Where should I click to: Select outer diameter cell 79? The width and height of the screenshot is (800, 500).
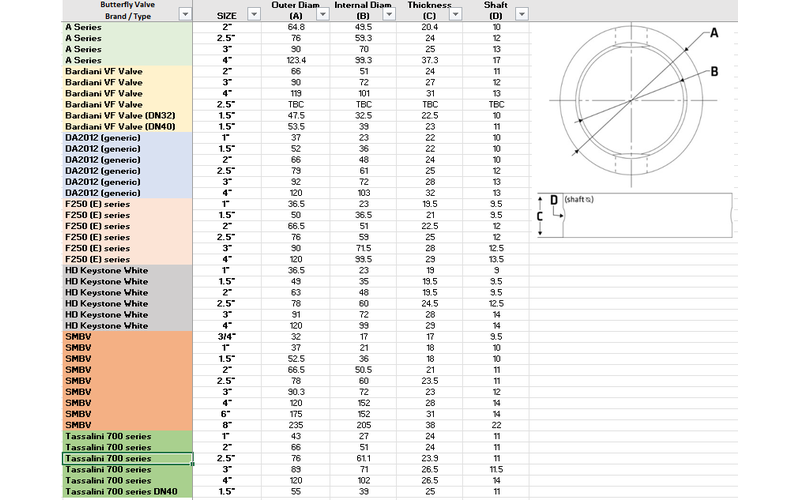296,171
